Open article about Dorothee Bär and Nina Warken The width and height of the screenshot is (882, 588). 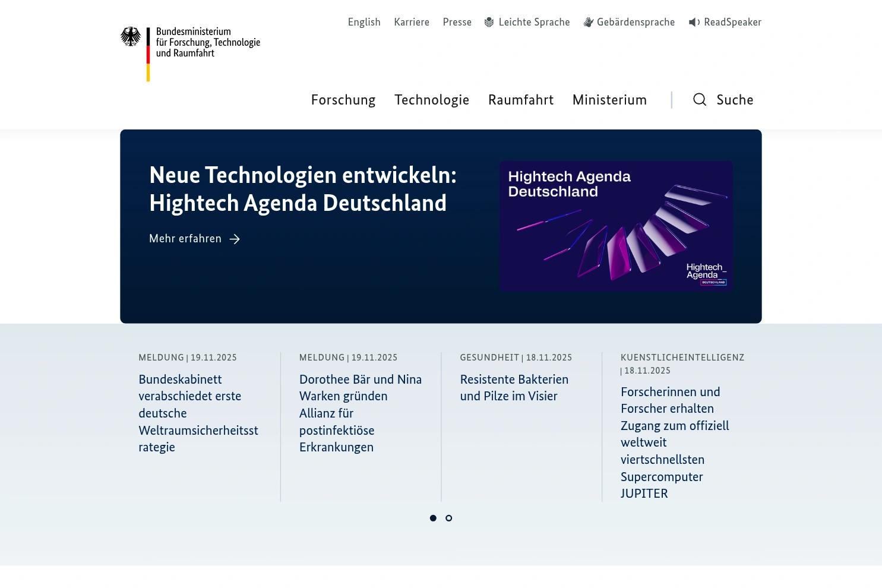[361, 413]
